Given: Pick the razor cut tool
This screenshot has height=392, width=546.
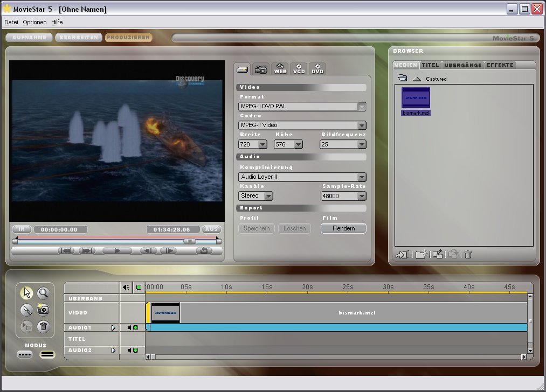Looking at the screenshot, I should 26,310.
